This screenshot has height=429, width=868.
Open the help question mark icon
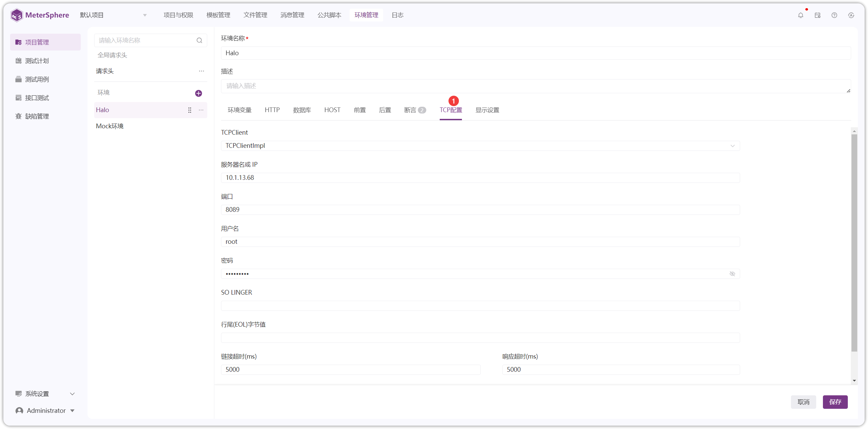tap(834, 15)
